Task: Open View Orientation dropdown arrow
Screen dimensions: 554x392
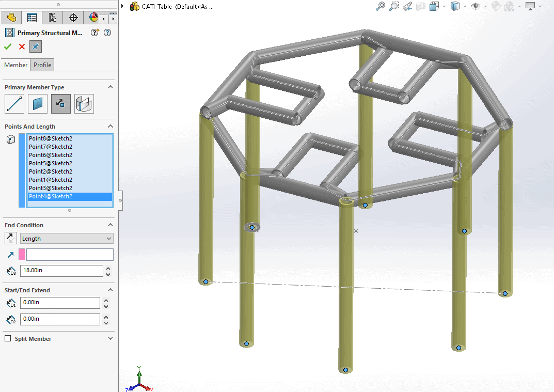Action: tap(444, 6)
